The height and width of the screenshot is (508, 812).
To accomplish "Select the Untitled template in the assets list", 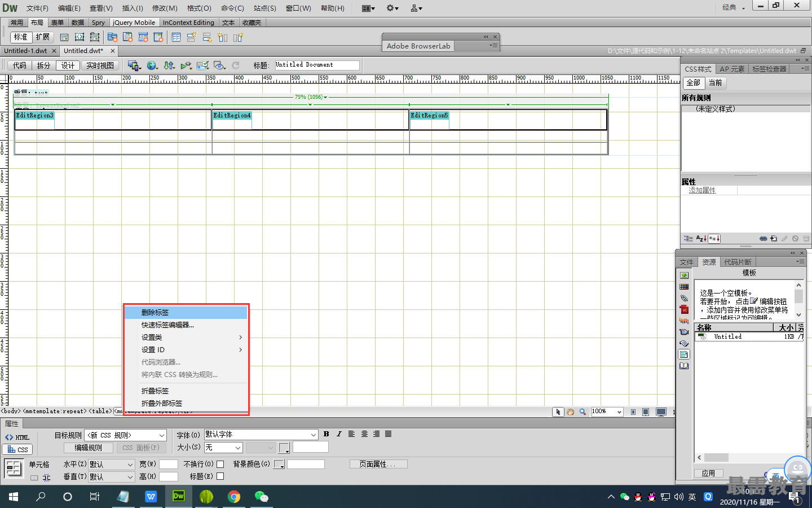I will click(749, 336).
